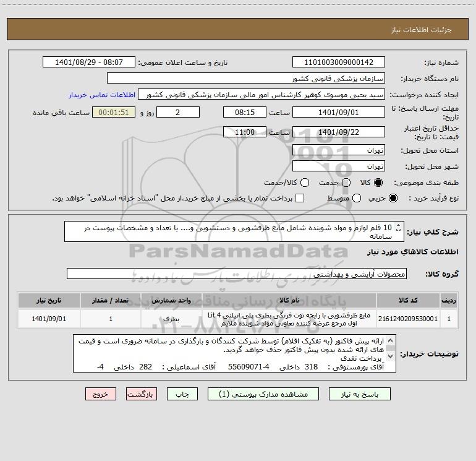Screen dimensions: 476x461
Task: Click the description box spinner arrows
Action: (x=398, y=228)
